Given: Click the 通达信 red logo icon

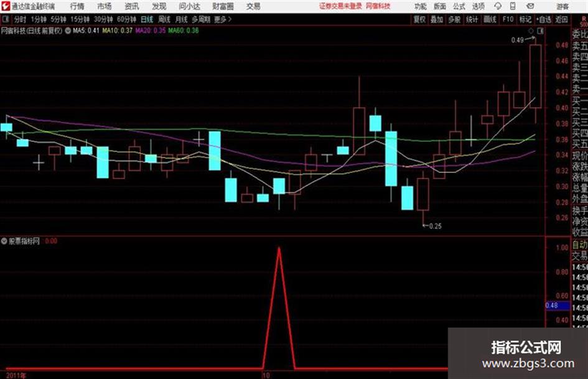Looking at the screenshot, I should click(6, 6).
